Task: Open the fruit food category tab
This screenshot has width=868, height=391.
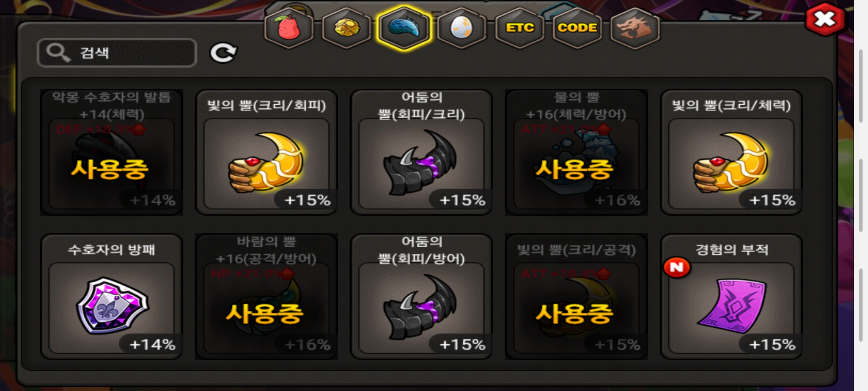Action: (x=288, y=28)
